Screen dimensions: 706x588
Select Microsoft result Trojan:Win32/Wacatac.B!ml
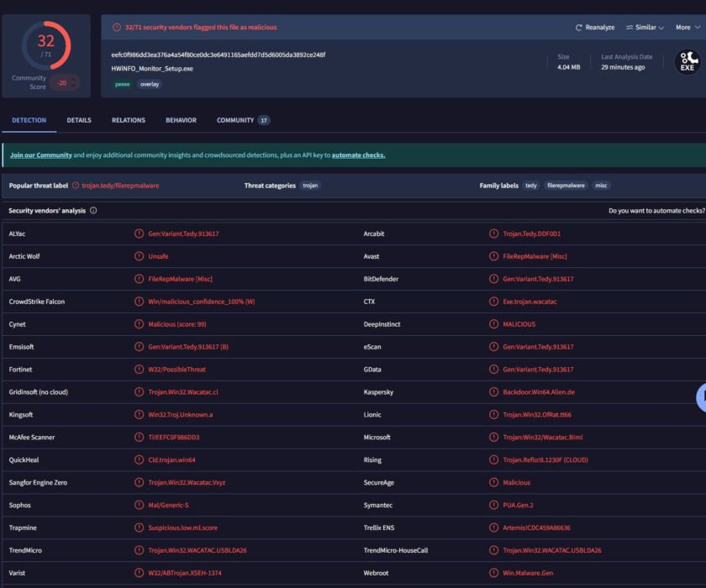(x=543, y=437)
